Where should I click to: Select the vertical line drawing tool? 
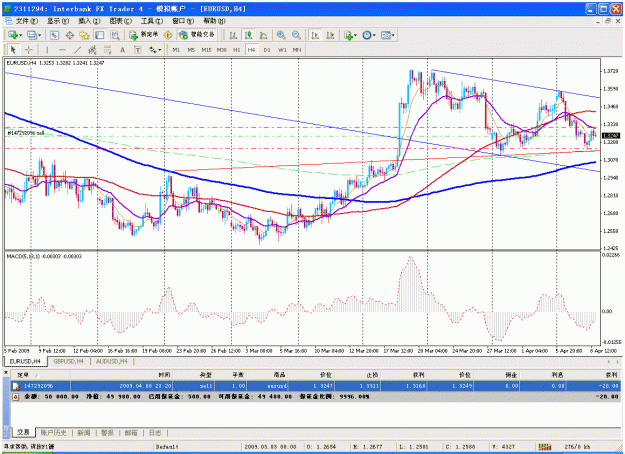47,50
